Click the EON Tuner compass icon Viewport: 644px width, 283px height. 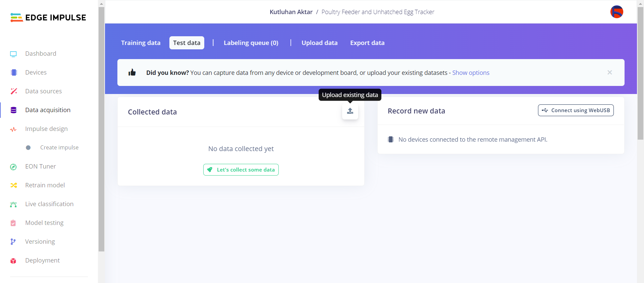click(x=13, y=167)
